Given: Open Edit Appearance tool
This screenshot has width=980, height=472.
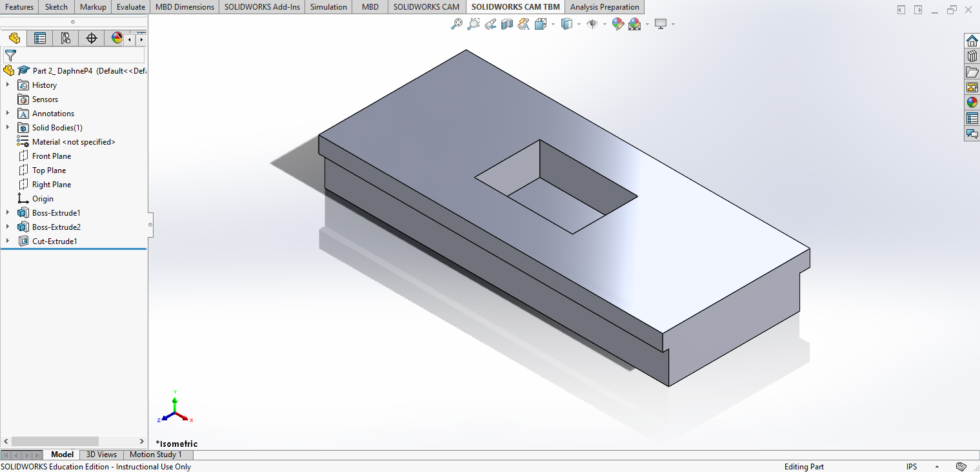Looking at the screenshot, I should pos(618,24).
